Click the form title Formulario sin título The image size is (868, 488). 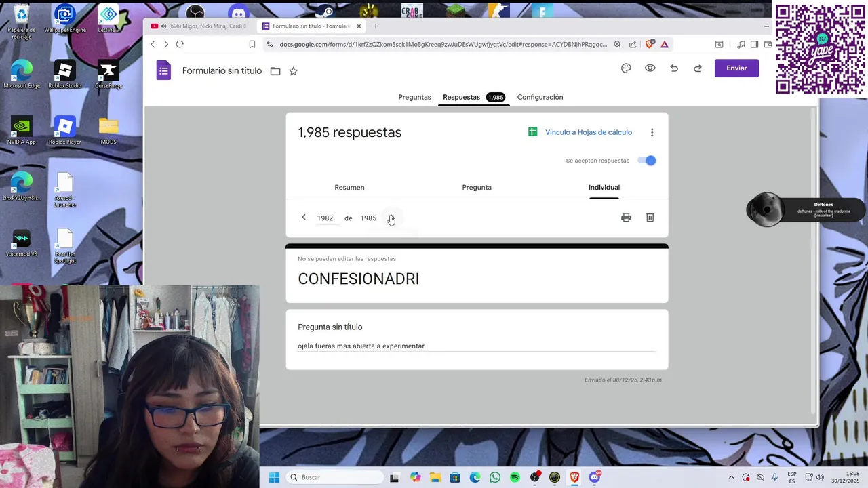[222, 70]
